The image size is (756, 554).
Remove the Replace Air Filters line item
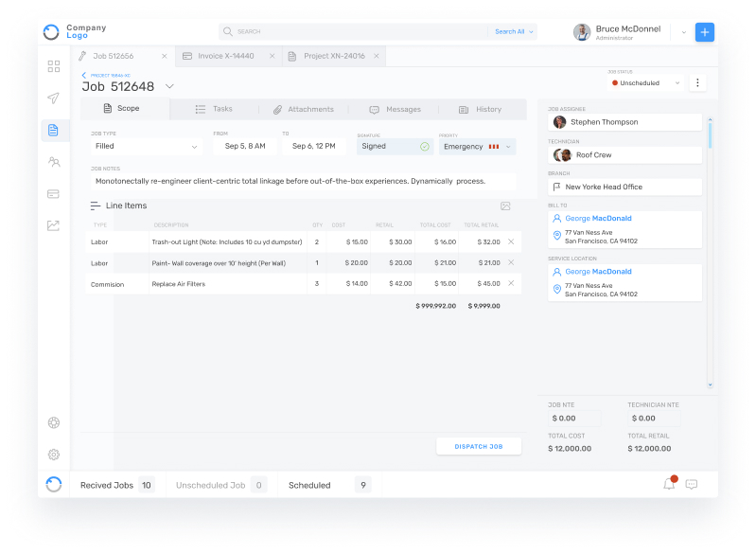(x=511, y=283)
